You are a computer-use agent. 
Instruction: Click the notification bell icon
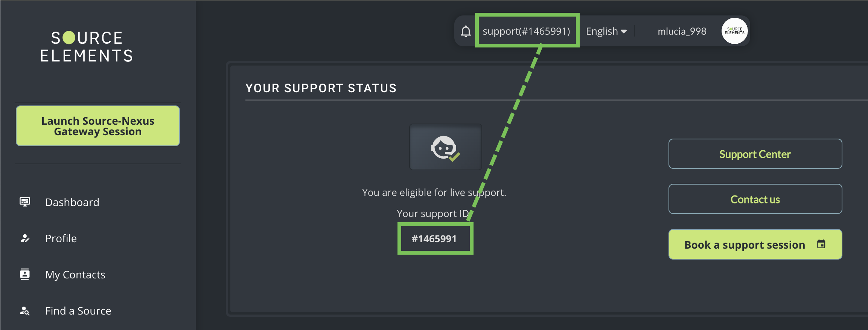click(x=466, y=31)
